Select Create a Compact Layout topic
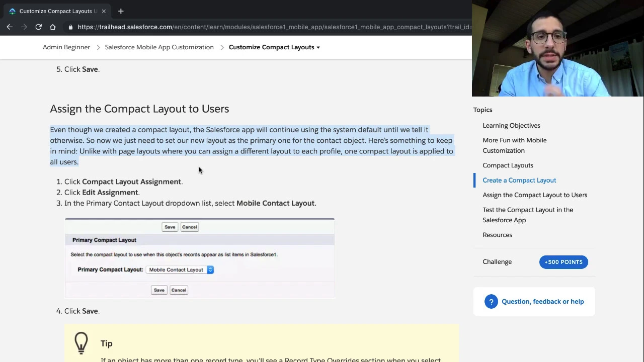 pyautogui.click(x=519, y=180)
